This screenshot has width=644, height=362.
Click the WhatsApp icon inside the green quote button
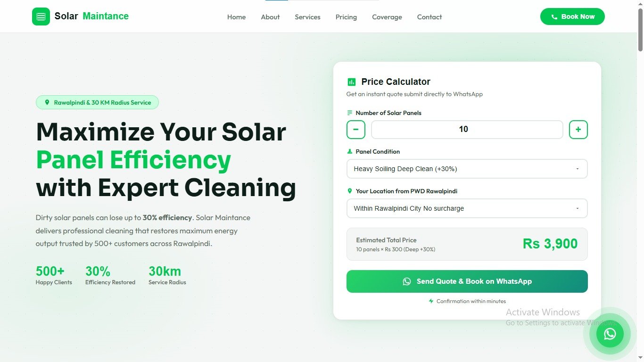click(x=406, y=281)
